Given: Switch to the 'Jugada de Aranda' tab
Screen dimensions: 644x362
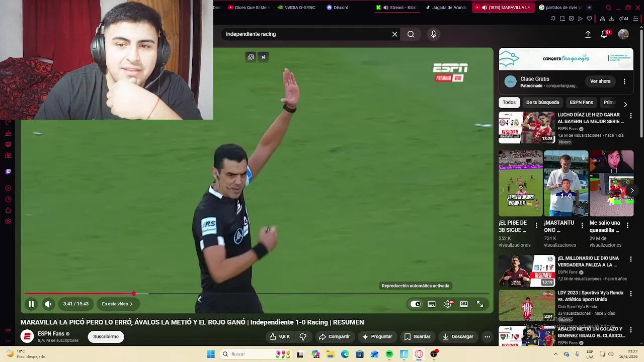Looking at the screenshot, I should tap(446, 8).
